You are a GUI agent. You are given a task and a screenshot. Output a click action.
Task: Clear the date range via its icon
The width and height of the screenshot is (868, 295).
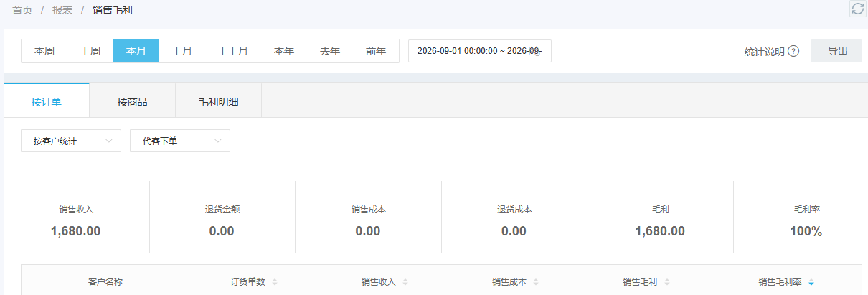point(534,51)
